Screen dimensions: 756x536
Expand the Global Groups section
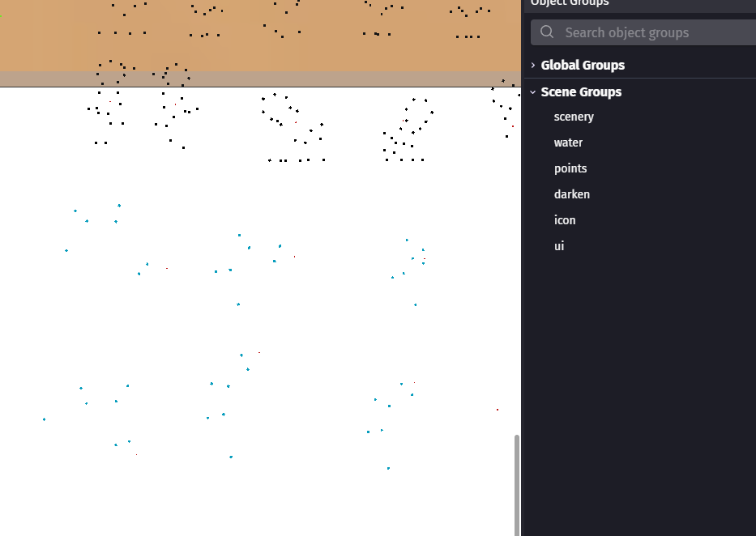(x=533, y=65)
